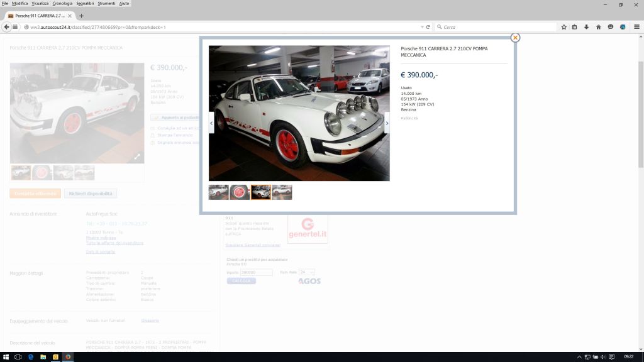Screen dimensions: 644x362
Task: Open Tutte le offerte del rivenditore link
Action: pos(114,243)
